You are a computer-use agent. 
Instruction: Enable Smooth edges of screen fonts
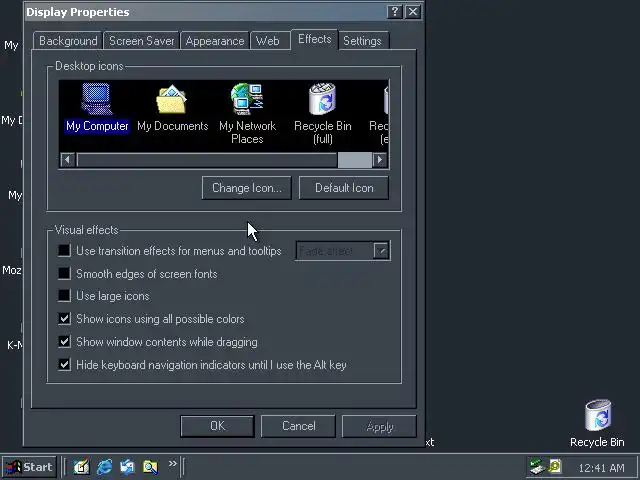pyautogui.click(x=64, y=273)
